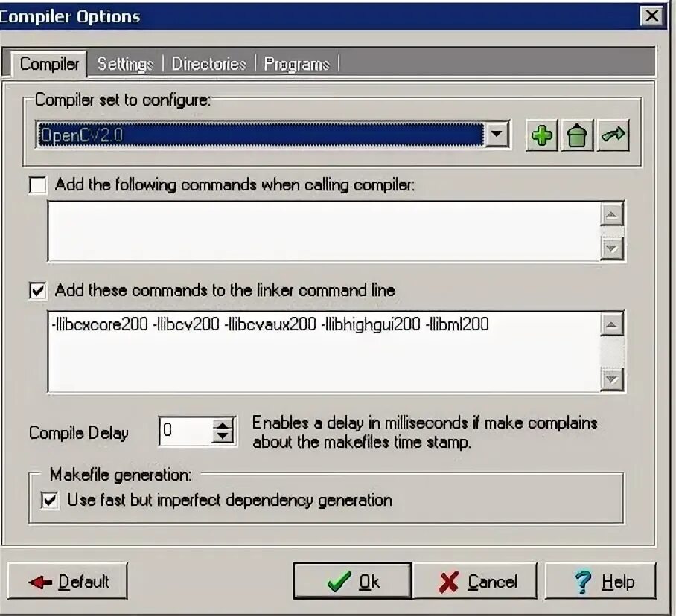Expand the compiler set dropdown arrow
The width and height of the screenshot is (676, 616).
(x=497, y=135)
